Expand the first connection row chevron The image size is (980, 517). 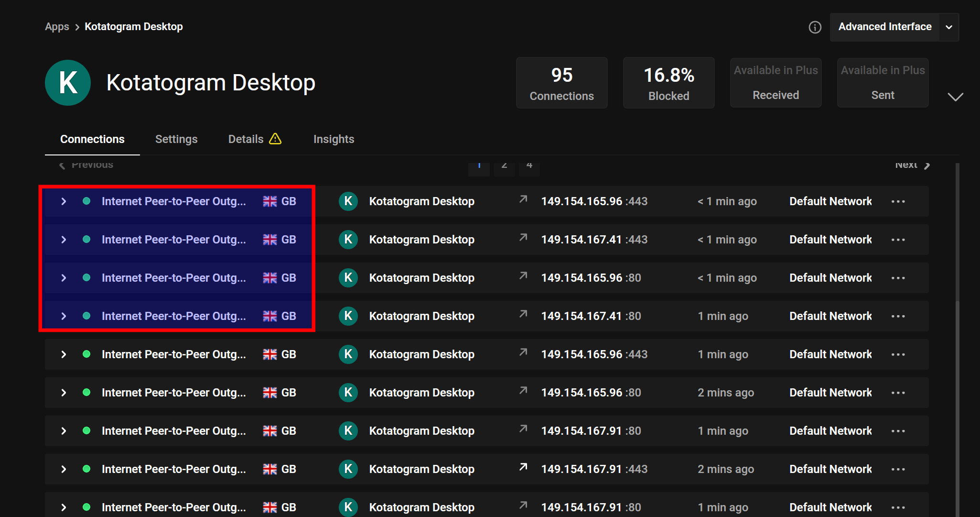(64, 201)
